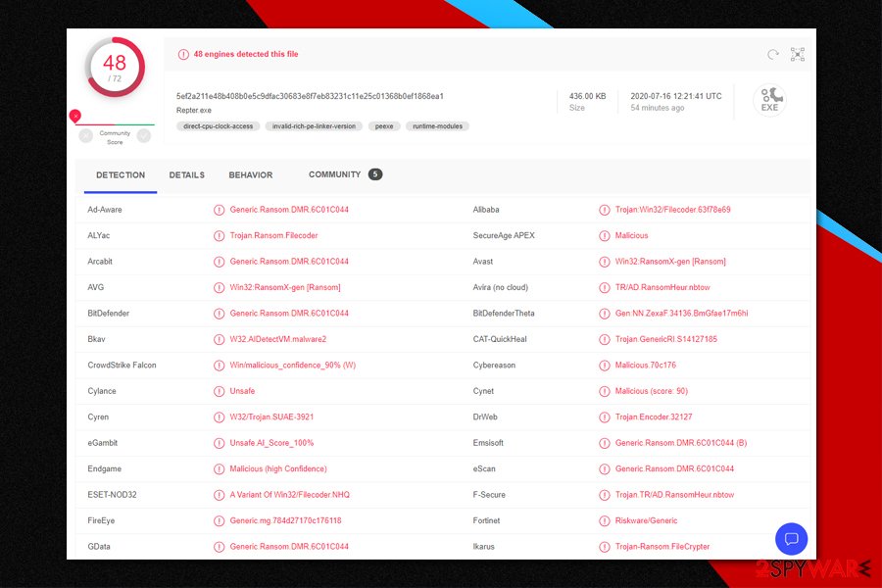Click the alert icon in the ALYac row
882x588 pixels.
pyautogui.click(x=219, y=236)
